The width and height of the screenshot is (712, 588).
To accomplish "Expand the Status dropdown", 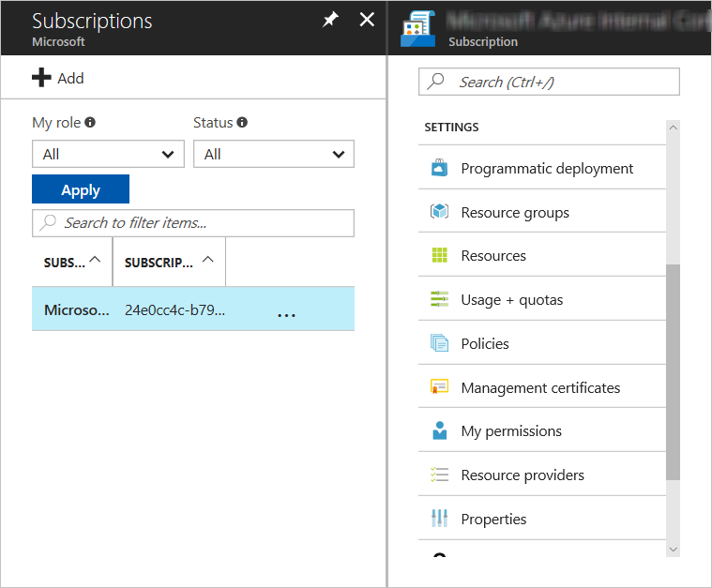I will (274, 154).
